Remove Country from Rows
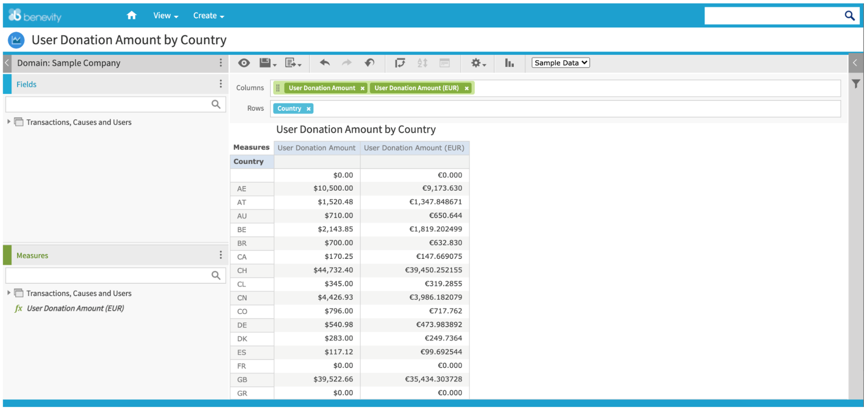 tap(308, 109)
